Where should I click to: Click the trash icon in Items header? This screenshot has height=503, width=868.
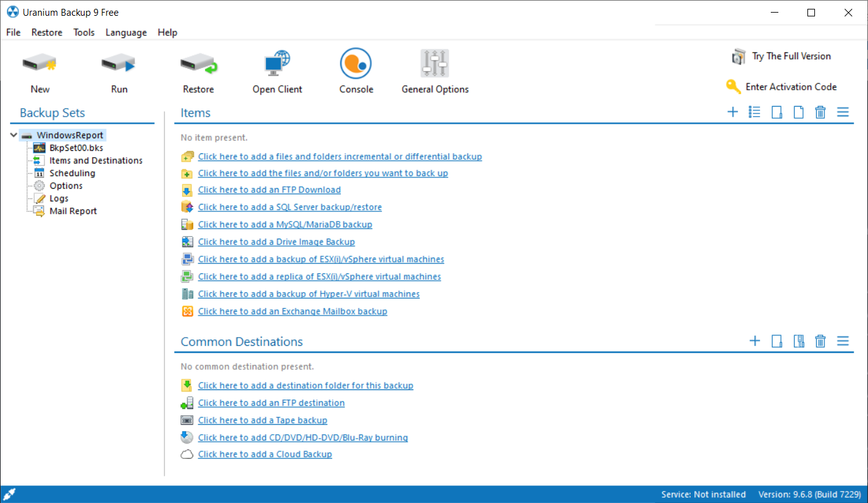point(820,112)
